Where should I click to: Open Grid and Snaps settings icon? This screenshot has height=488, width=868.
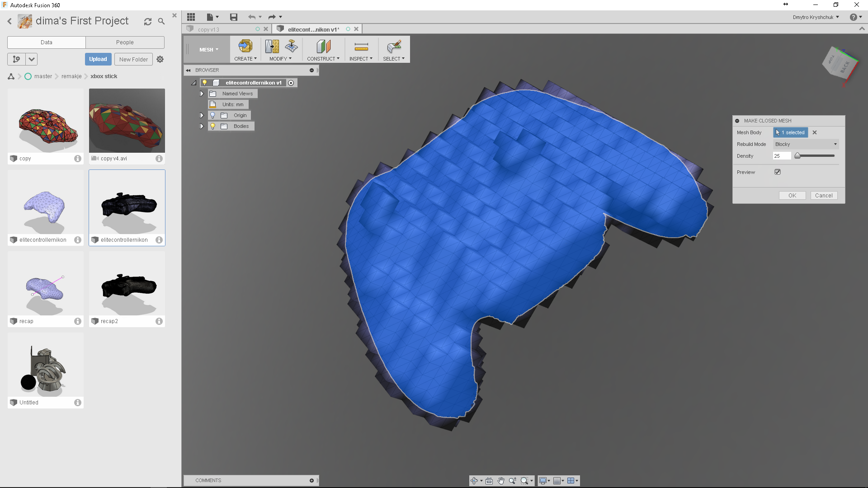click(x=557, y=481)
